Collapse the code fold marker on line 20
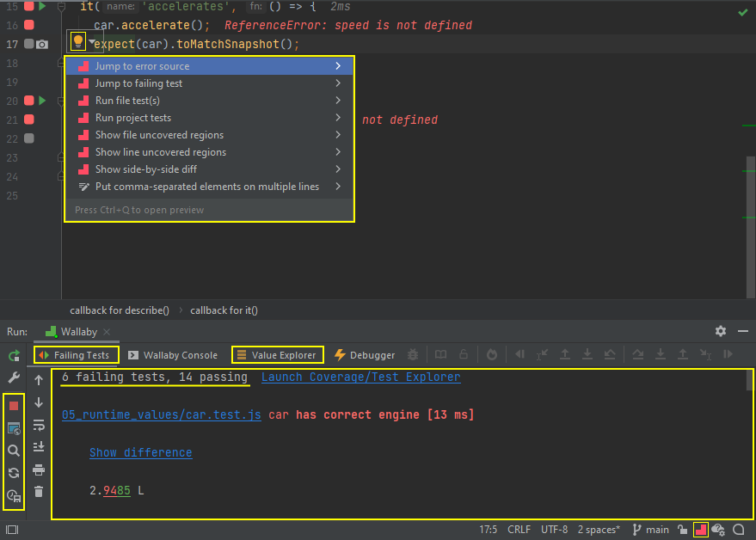Image resolution: width=756 pixels, height=540 pixels. (x=61, y=101)
